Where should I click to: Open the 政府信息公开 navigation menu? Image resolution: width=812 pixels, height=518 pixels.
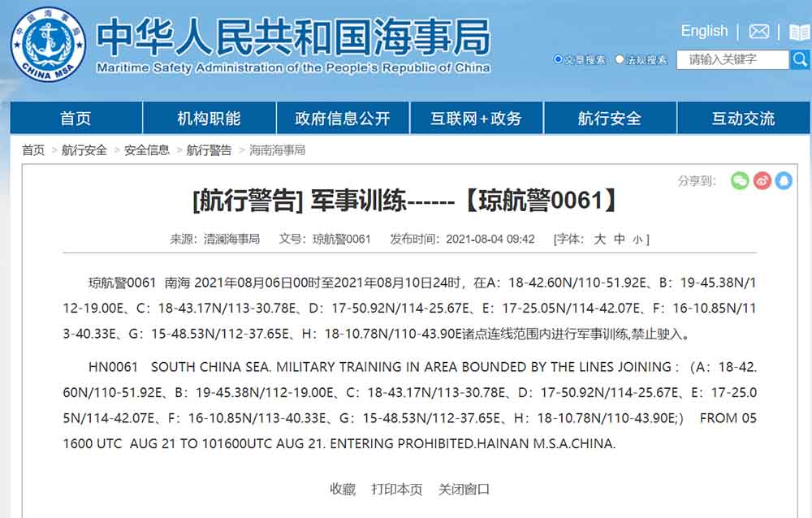point(343,119)
